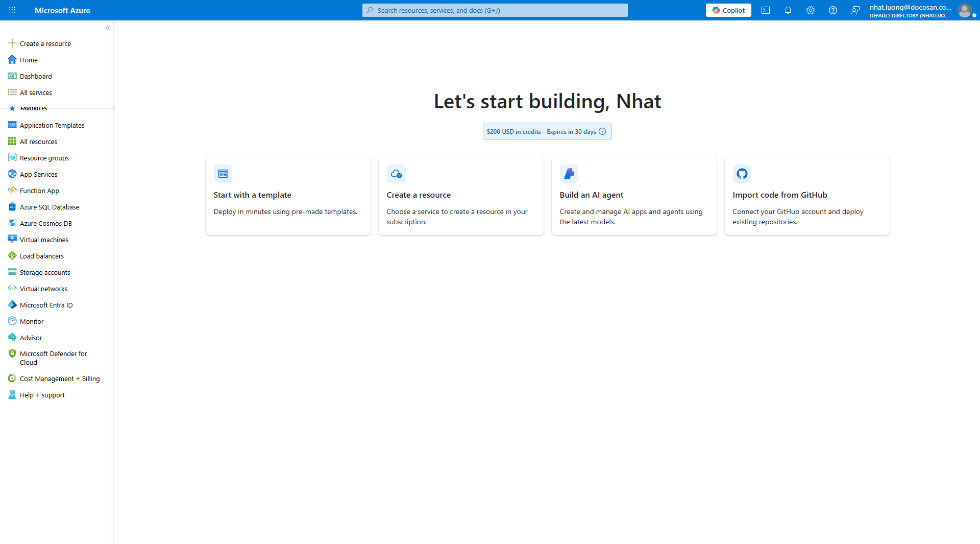Click the Azure Cosmos DB icon
The width and height of the screenshot is (980, 544).
point(12,223)
